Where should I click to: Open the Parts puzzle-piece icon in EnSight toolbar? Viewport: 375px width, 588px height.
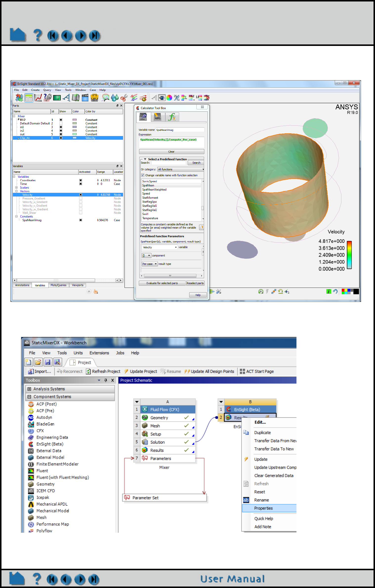(19, 98)
